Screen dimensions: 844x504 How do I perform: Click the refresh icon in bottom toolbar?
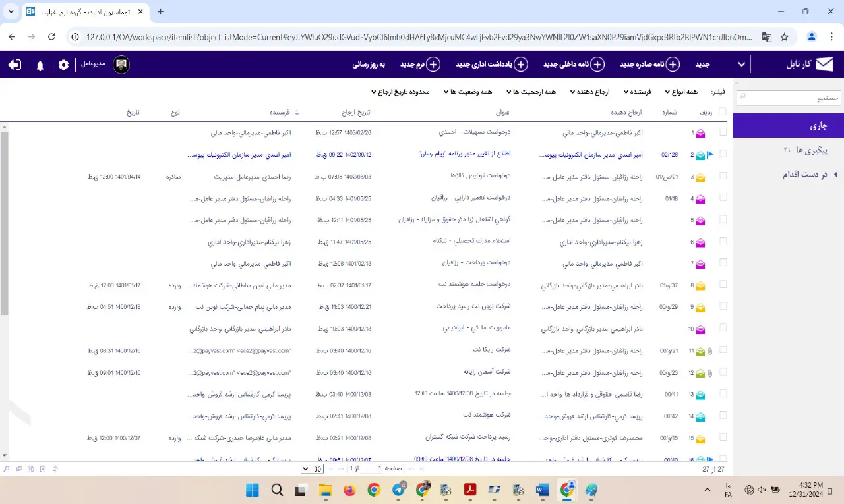click(x=55, y=468)
